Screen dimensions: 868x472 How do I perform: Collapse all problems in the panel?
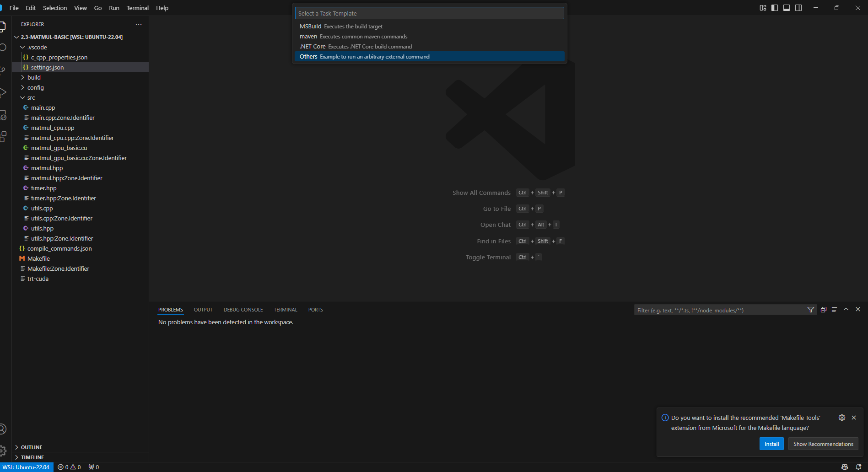point(823,310)
